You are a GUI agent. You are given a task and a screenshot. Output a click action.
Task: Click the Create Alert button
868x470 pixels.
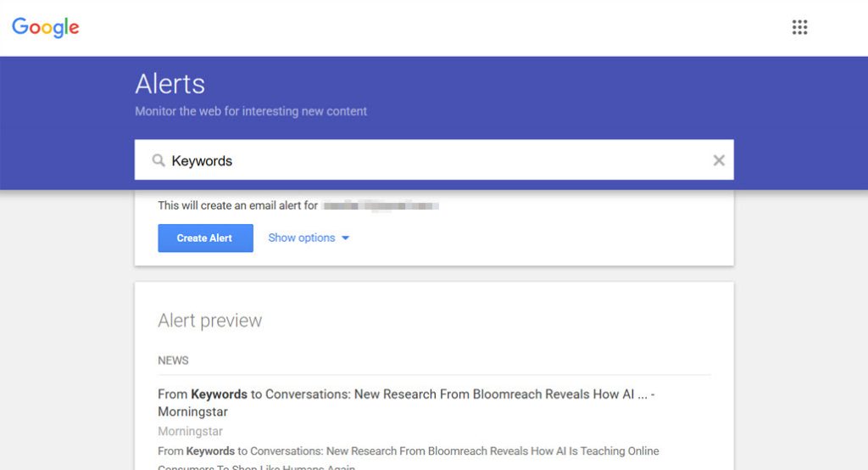pos(205,238)
